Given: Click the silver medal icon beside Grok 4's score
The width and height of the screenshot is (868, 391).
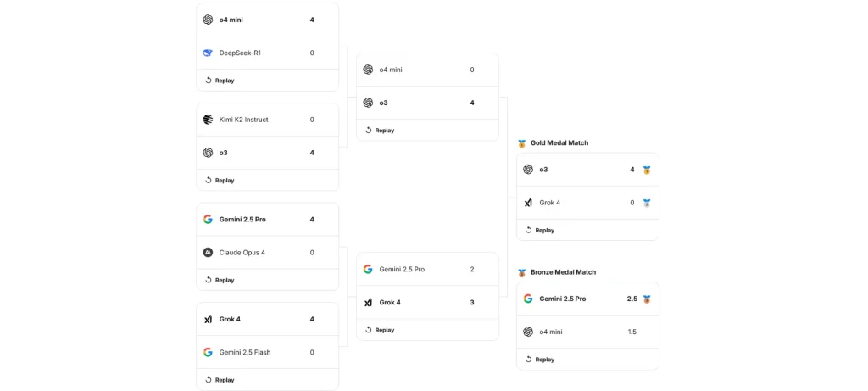Looking at the screenshot, I should pos(646,203).
